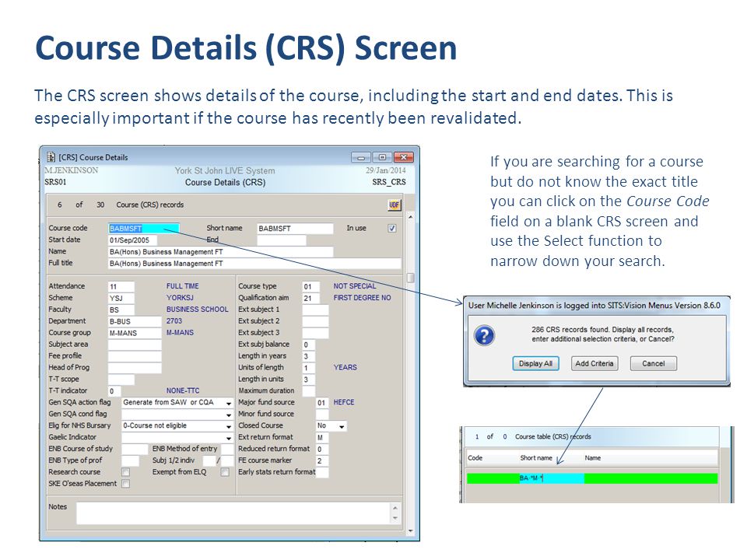Image resolution: width=747 pixels, height=560 pixels.
Task: Open the Gaelic Indicator dropdown
Action: 229,438
